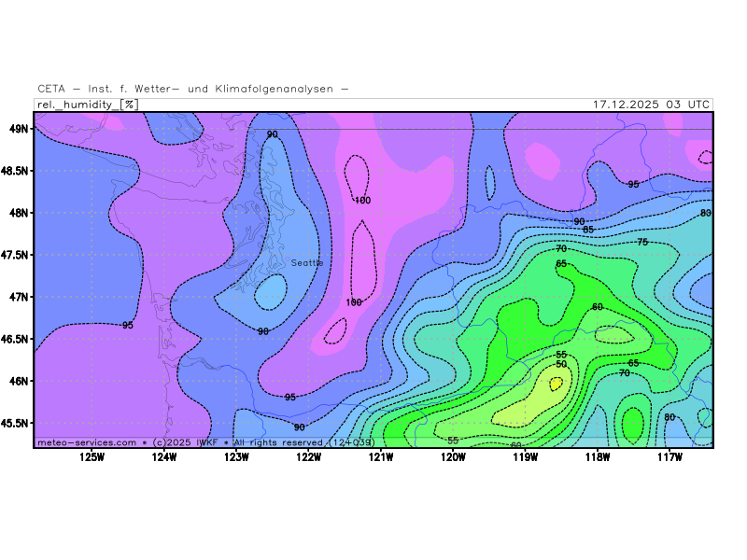
Task: Select the 123W longitude tick label
Action: click(x=236, y=456)
